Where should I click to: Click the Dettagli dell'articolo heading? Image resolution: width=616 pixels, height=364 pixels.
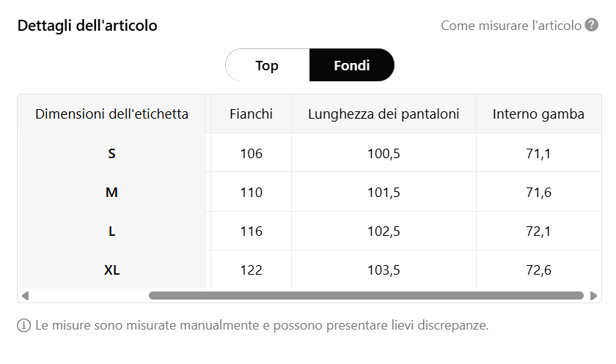tap(87, 26)
